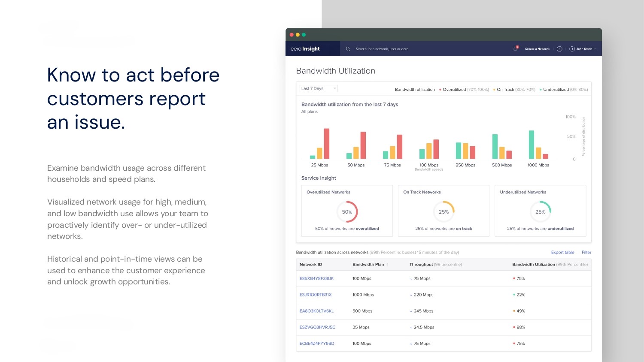Open the Last 7 Days dropdown
Screen dimensions: 644x362
point(319,89)
